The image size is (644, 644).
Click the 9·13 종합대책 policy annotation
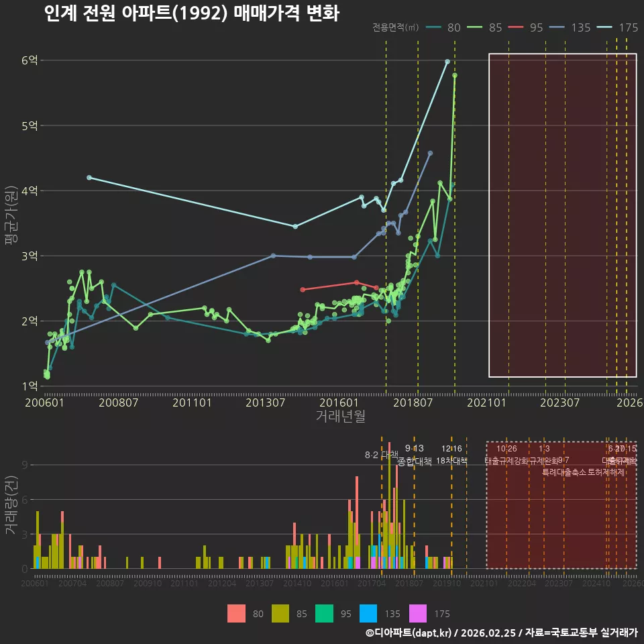(x=415, y=455)
